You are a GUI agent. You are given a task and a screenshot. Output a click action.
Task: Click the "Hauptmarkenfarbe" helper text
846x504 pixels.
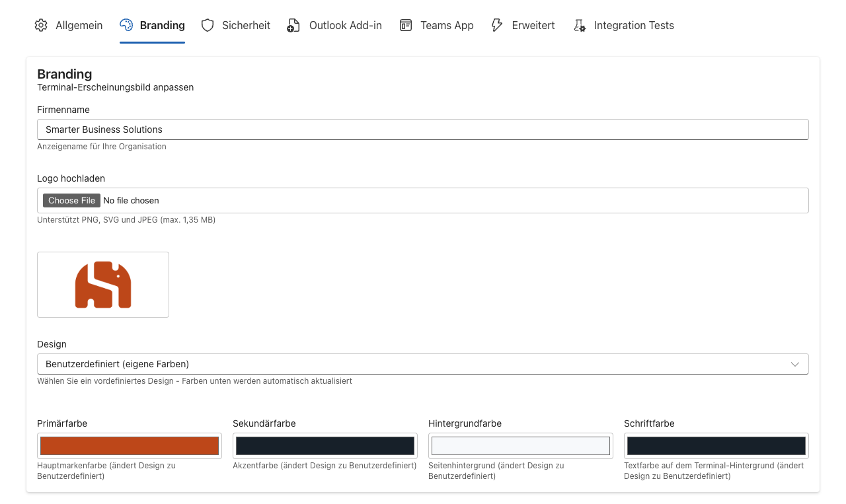pyautogui.click(x=106, y=470)
